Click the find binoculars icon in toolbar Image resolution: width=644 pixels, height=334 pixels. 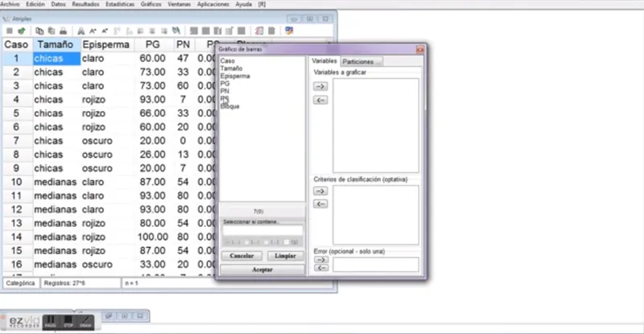(81, 31)
